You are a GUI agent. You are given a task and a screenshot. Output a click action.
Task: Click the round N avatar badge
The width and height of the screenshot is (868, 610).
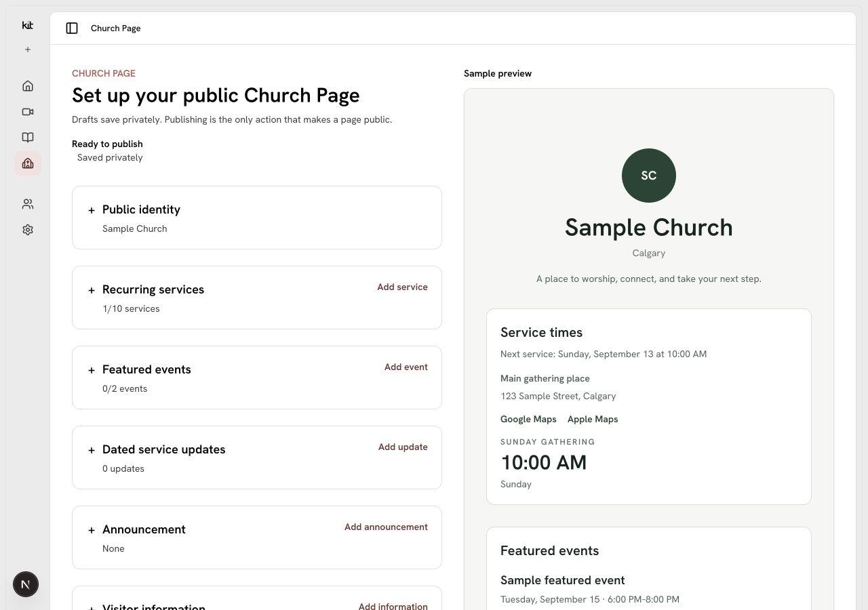pyautogui.click(x=26, y=584)
